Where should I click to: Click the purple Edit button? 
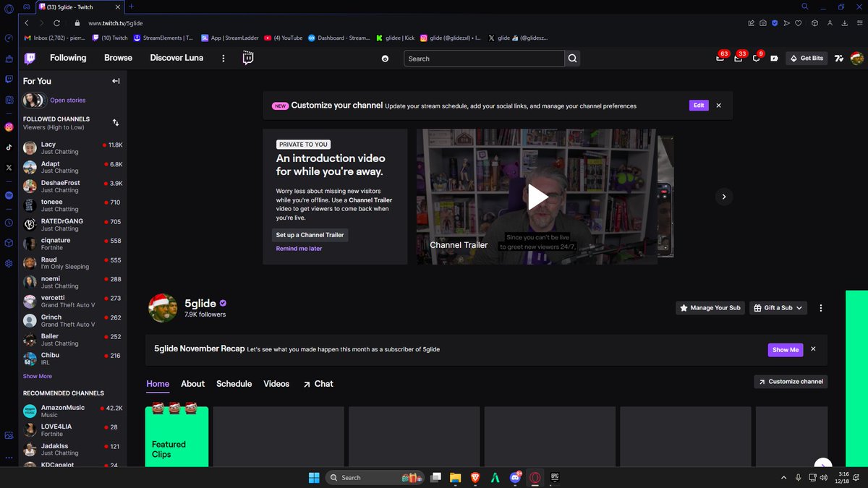pyautogui.click(x=698, y=106)
